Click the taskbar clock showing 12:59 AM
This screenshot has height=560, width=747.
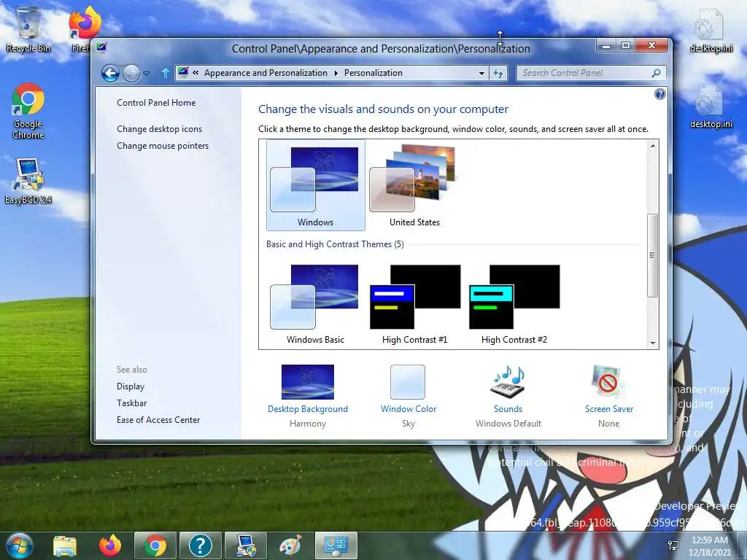click(x=710, y=546)
